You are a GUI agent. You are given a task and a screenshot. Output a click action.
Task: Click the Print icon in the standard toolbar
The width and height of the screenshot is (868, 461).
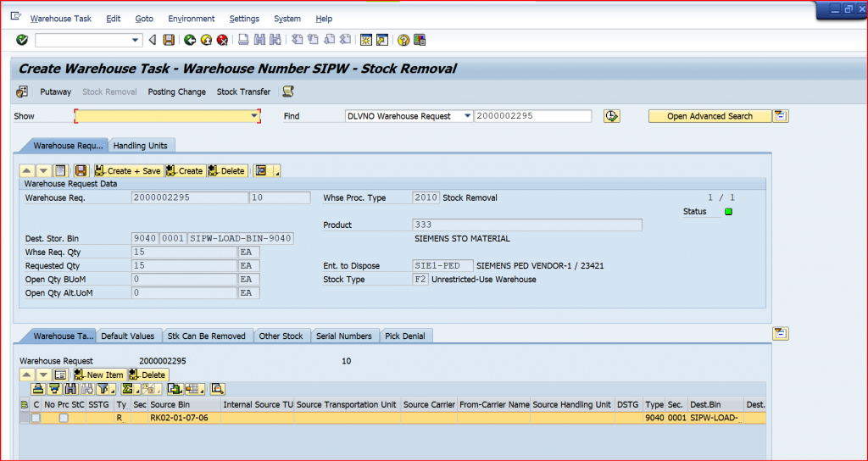243,40
